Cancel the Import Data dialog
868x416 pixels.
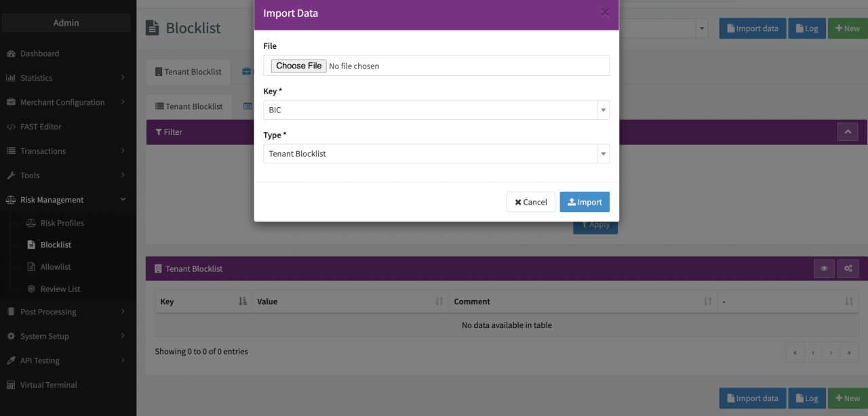click(530, 202)
